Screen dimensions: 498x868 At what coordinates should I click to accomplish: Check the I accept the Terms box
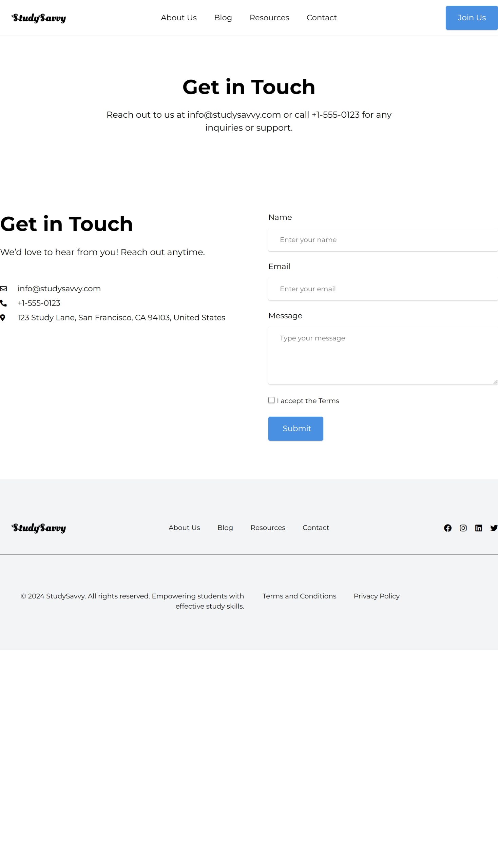(271, 400)
